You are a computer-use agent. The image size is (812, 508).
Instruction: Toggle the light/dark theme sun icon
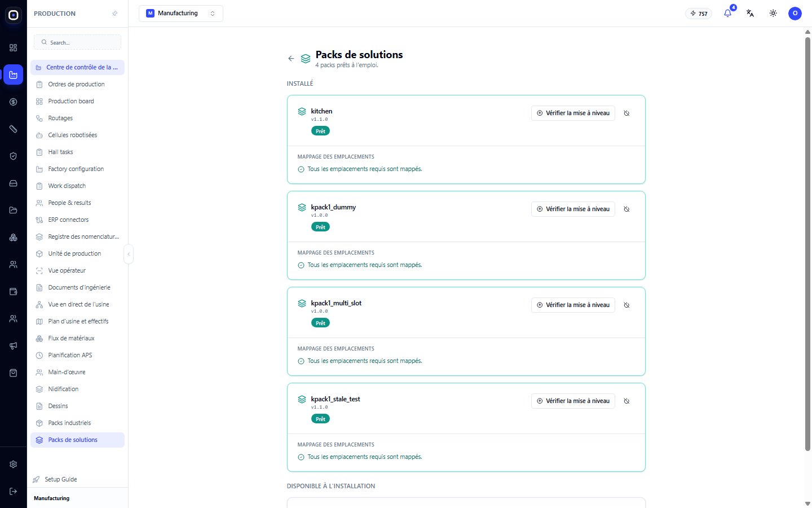point(773,13)
